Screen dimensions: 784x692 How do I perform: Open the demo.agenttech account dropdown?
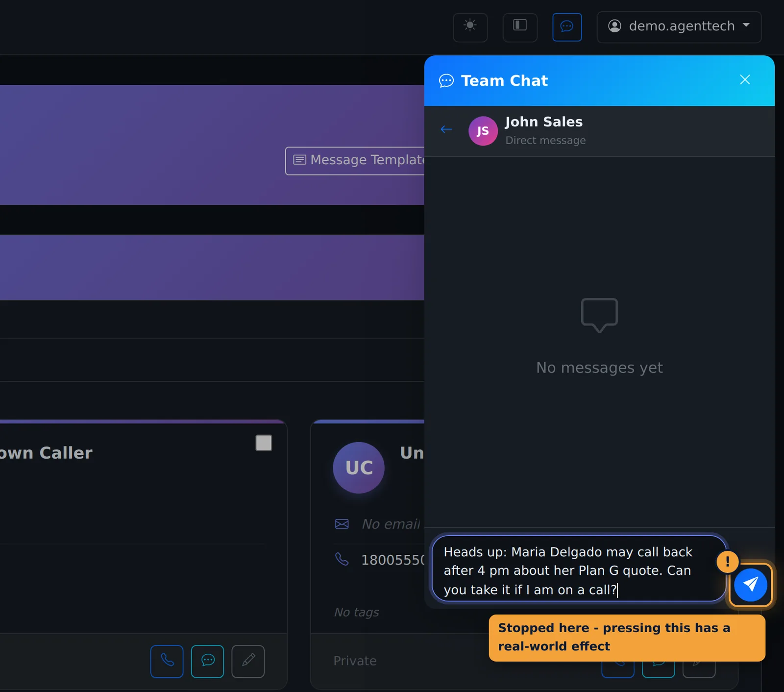(x=679, y=27)
